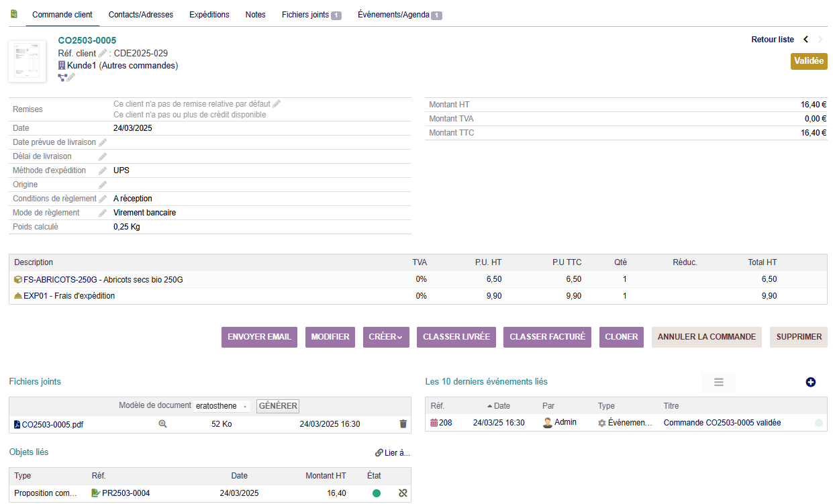Switch to the Expéditions tab

point(209,15)
